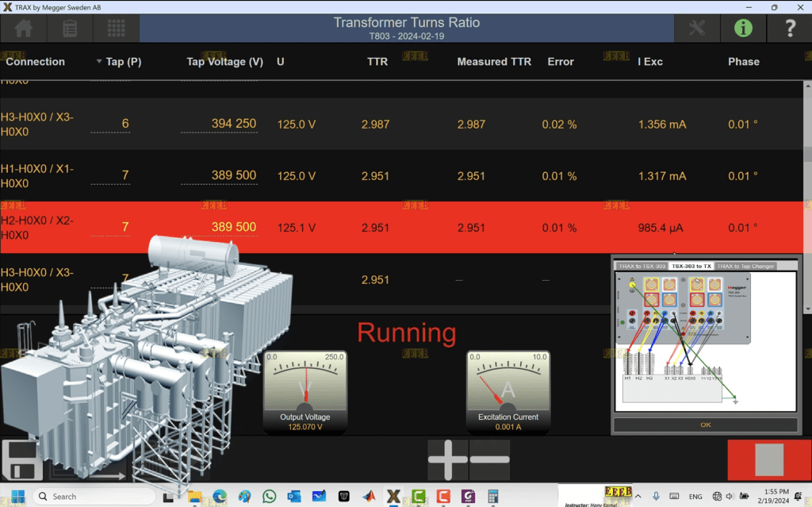Click the microphone tray icon
The image size is (812, 507).
pyautogui.click(x=656, y=496)
